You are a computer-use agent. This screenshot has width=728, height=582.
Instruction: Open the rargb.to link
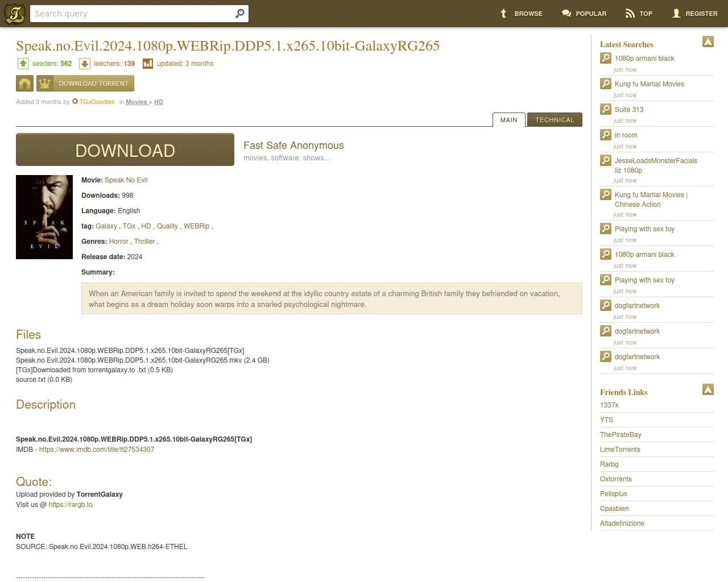(71, 505)
